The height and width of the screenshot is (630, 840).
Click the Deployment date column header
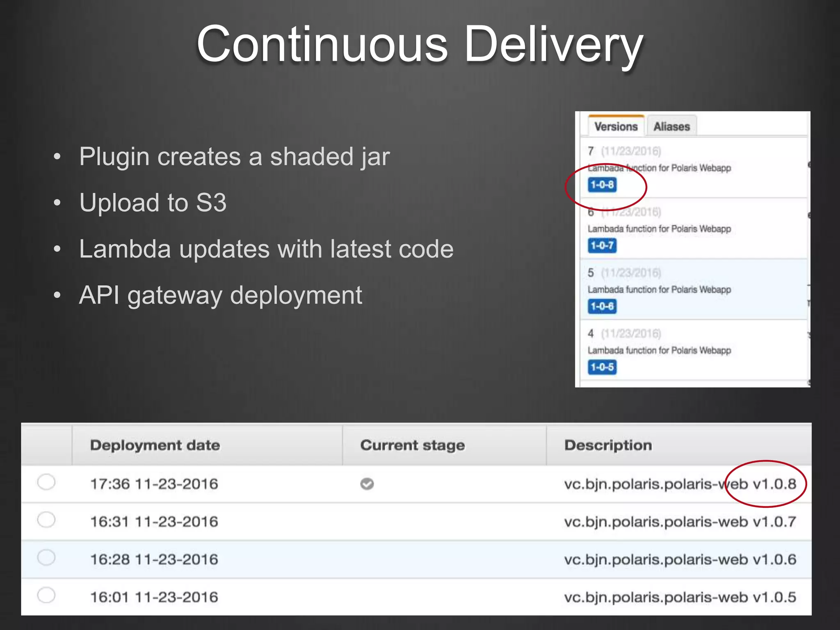pos(207,445)
